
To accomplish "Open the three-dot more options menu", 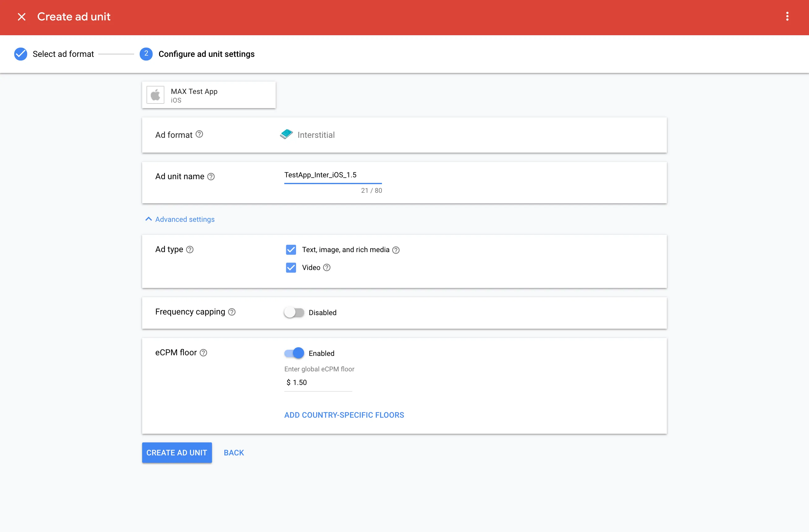I will pos(787,16).
